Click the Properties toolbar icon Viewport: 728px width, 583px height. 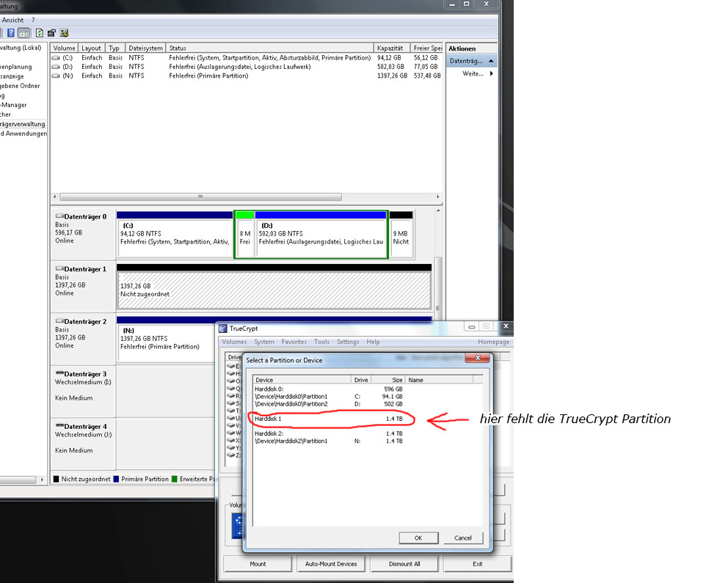[51, 33]
